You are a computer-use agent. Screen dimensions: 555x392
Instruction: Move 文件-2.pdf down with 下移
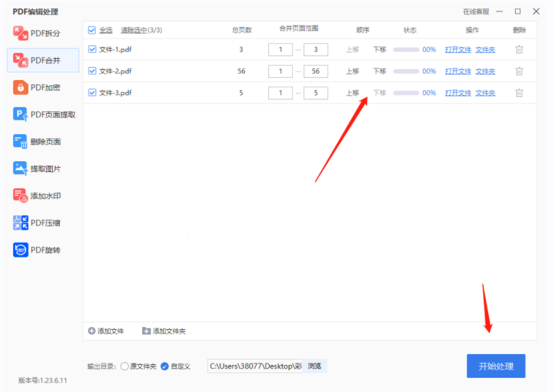click(x=379, y=71)
